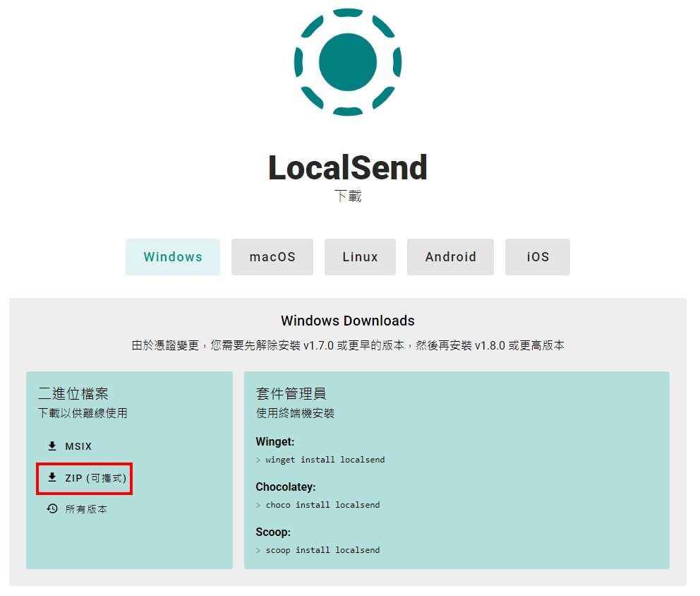This screenshot has height=596, width=700.
Task: Open the Linux downloads tab
Action: click(361, 257)
